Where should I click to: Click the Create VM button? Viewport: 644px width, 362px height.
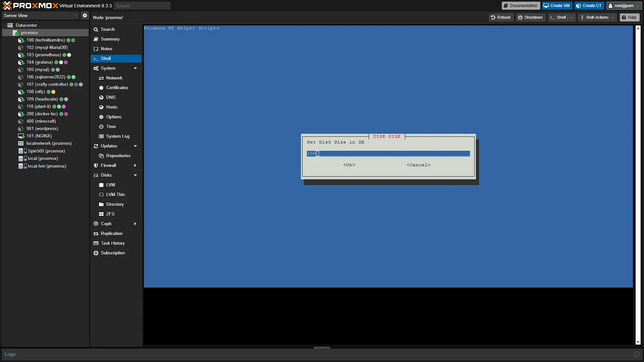(557, 6)
